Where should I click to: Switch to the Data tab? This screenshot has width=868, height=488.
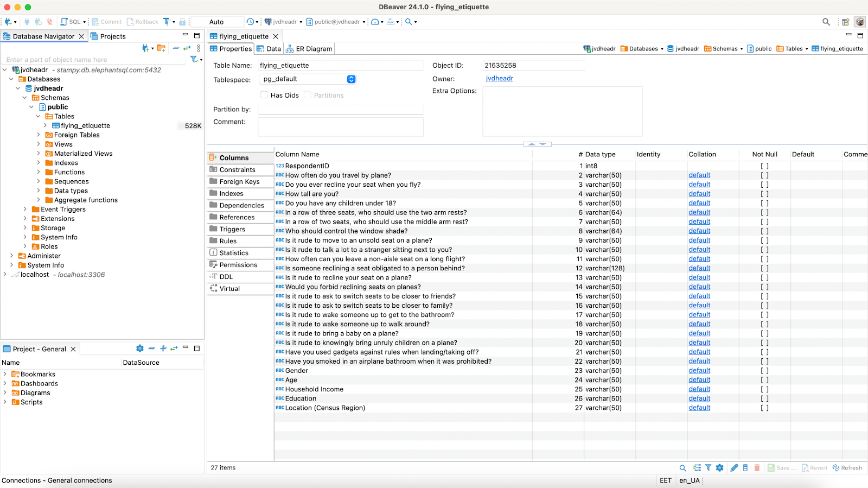click(269, 49)
